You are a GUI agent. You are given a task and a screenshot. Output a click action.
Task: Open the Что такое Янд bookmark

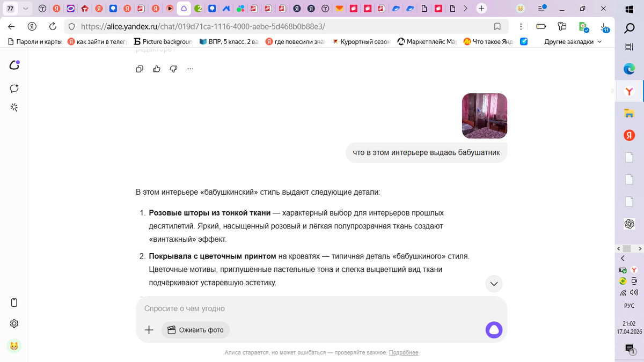[488, 41]
